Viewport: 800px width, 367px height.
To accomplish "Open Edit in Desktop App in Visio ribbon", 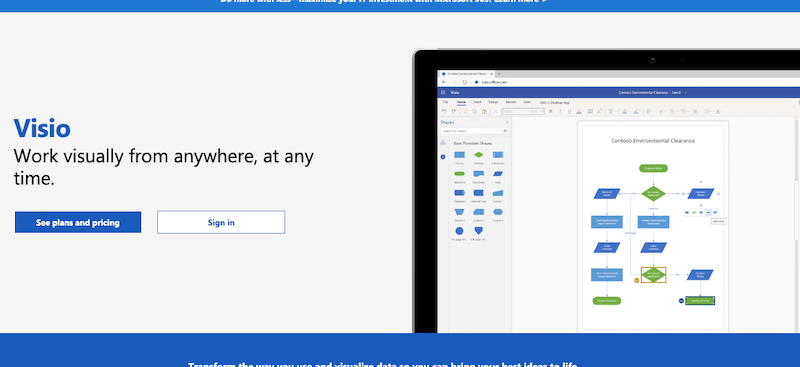I will click(x=555, y=103).
